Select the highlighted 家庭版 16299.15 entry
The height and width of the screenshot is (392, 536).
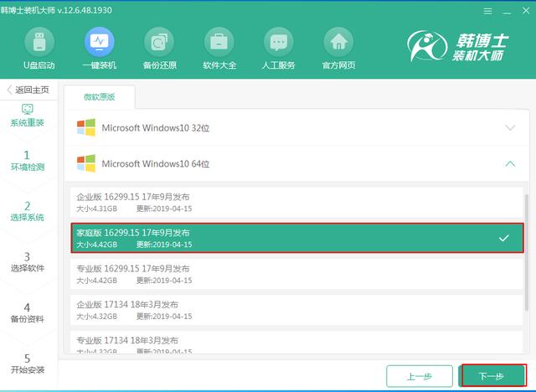293,238
